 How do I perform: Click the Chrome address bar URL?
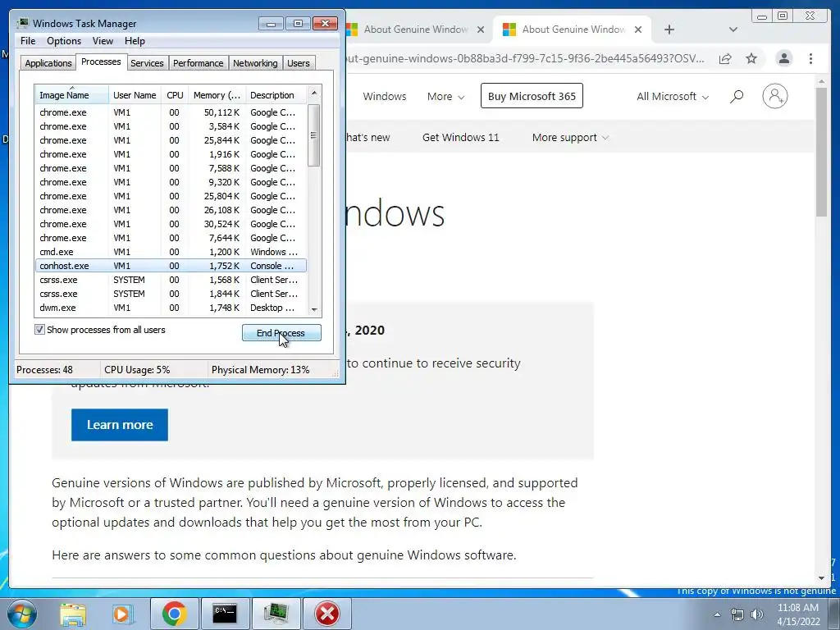[x=525, y=58]
